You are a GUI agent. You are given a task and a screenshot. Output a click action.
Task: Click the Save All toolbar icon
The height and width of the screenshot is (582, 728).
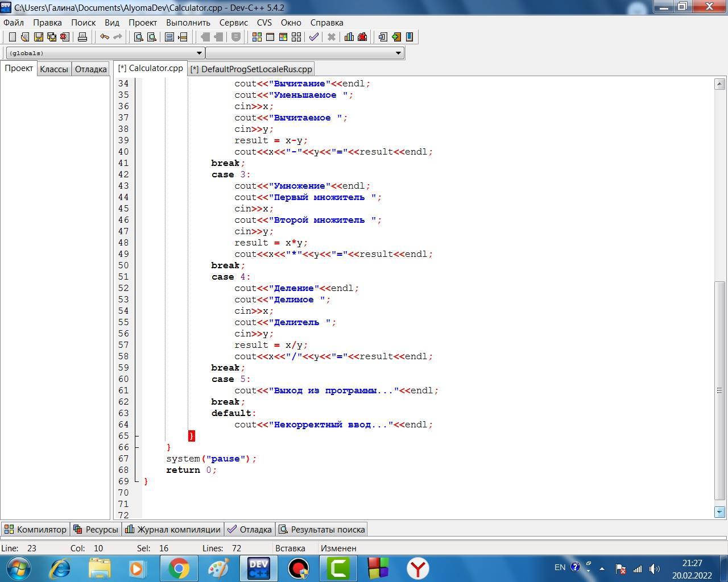[x=52, y=37]
